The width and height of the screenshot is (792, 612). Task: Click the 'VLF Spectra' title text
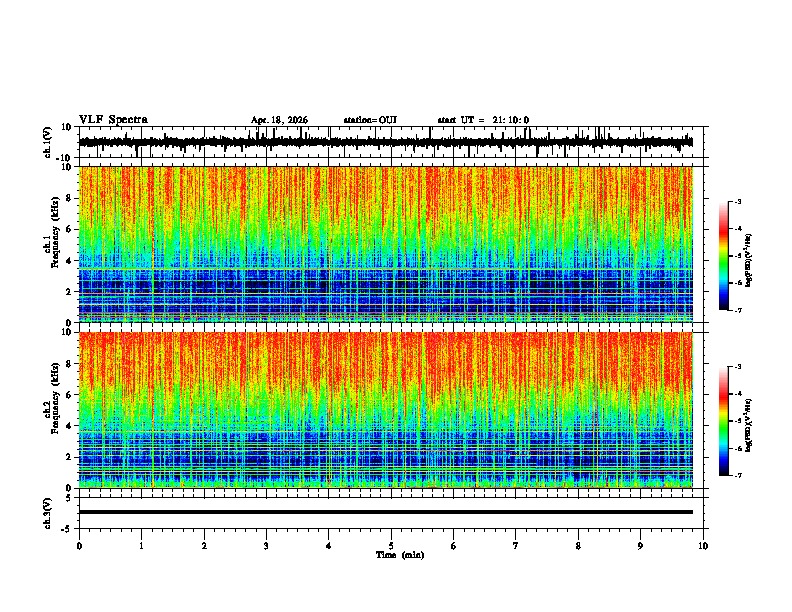(113, 119)
